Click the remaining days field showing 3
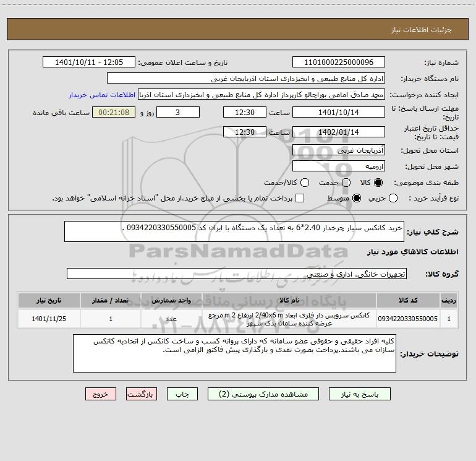This screenshot has width=476, height=461. 178,112
